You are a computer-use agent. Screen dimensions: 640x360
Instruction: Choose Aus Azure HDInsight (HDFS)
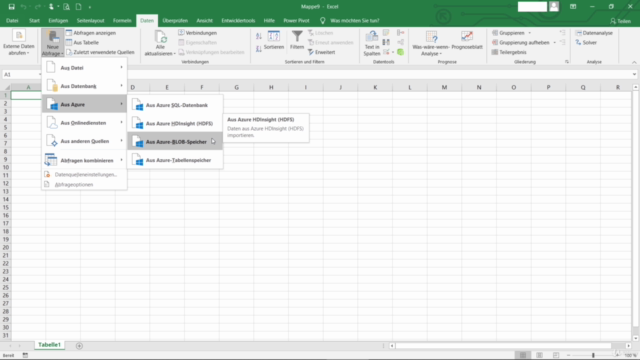tap(175, 123)
